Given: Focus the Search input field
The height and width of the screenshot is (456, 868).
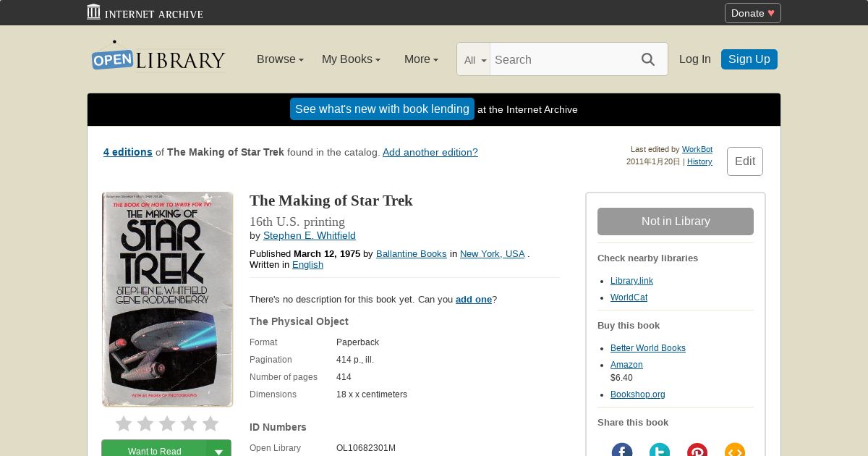Looking at the screenshot, I should (x=561, y=59).
